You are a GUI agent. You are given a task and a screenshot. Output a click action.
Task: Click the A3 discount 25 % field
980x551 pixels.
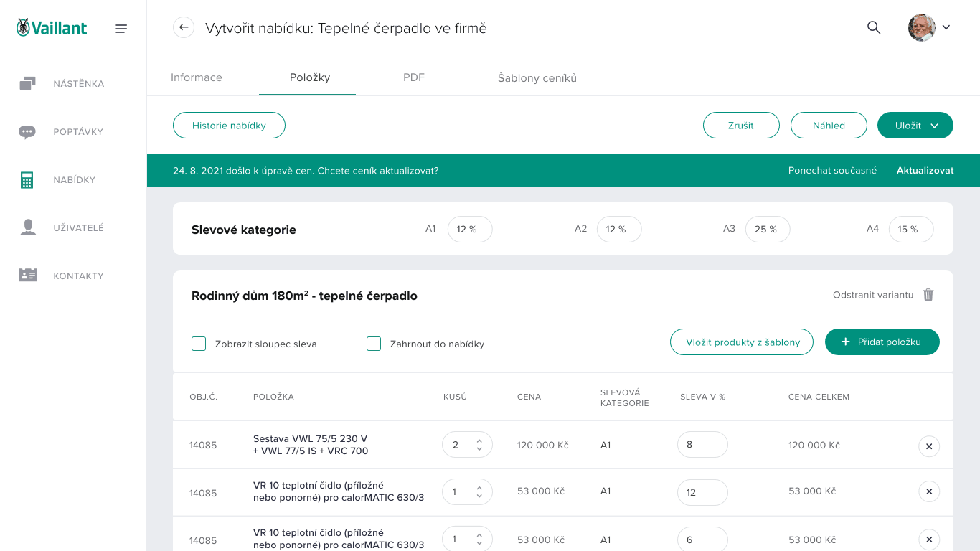[767, 230]
